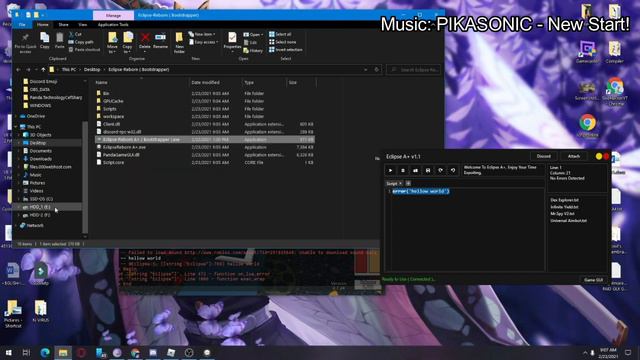Select Mr.Spy V2.txt in script list
This screenshot has height=360, width=640.
[x=562, y=213]
